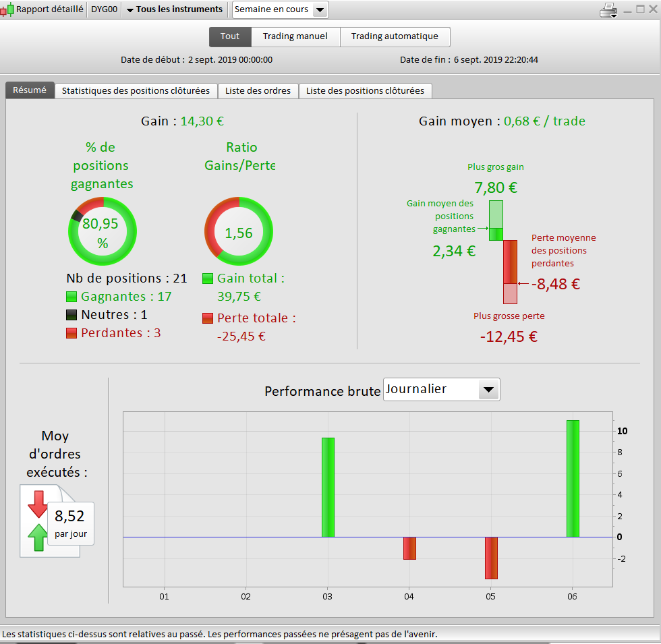This screenshot has height=644, width=661.
Task: Switch to Liste des ordres tab
Action: pos(258,91)
